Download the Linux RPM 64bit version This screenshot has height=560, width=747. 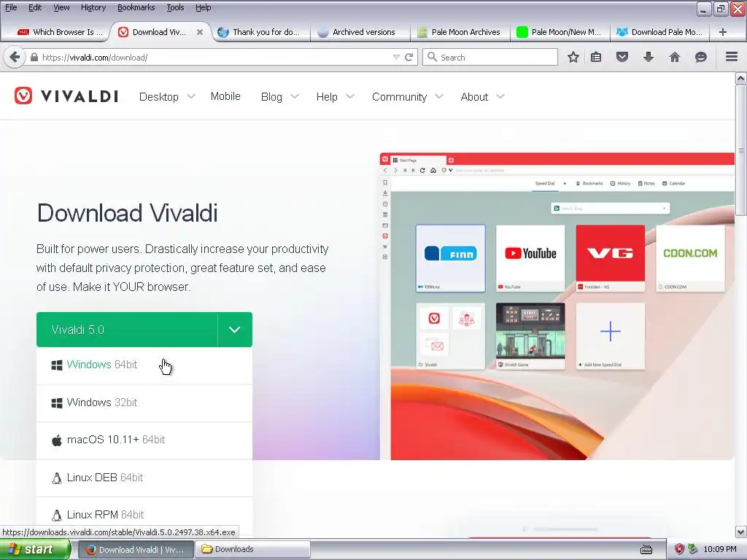[144, 516]
